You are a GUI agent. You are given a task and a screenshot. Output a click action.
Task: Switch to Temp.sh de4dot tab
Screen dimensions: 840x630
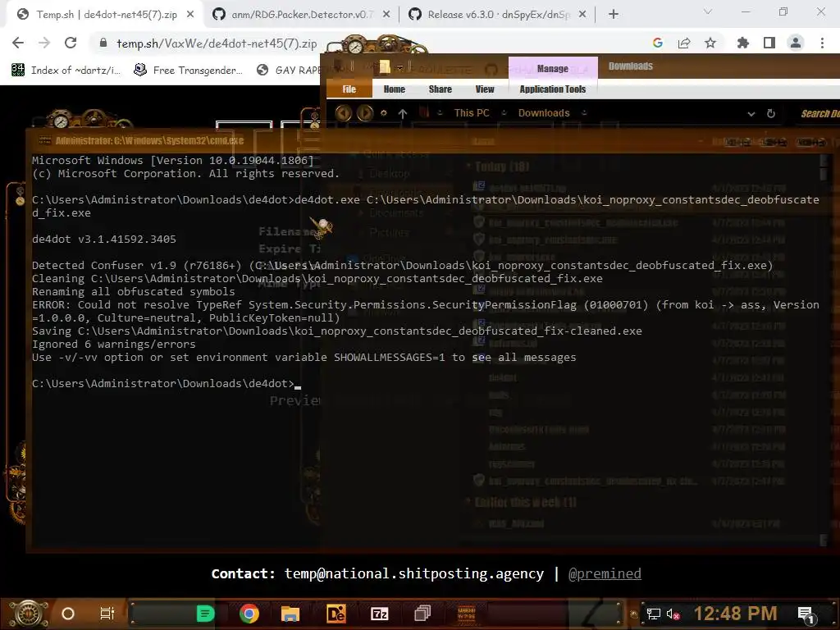point(105,15)
